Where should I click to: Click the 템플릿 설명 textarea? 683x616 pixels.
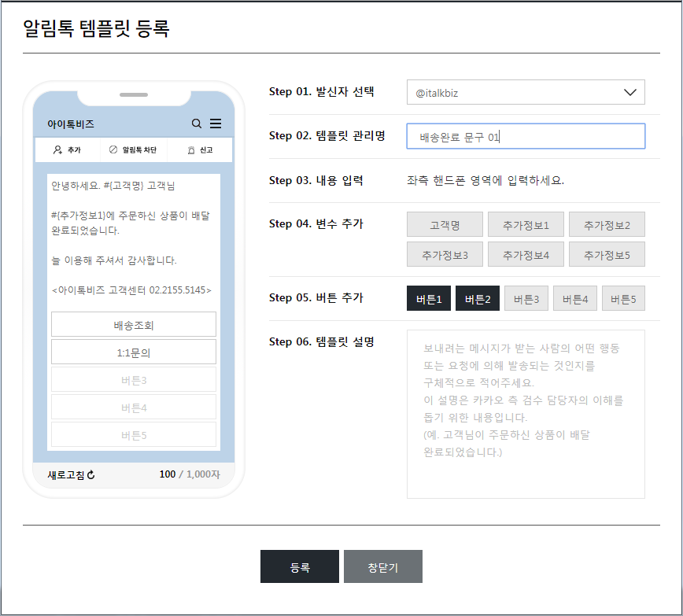tap(526, 414)
